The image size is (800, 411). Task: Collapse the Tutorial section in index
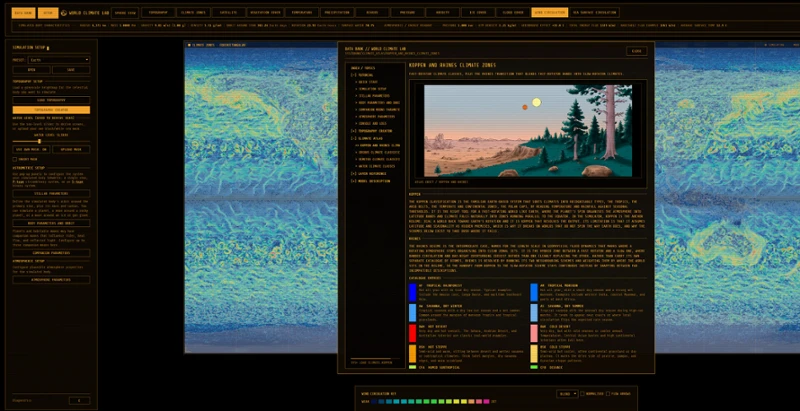(x=362, y=75)
